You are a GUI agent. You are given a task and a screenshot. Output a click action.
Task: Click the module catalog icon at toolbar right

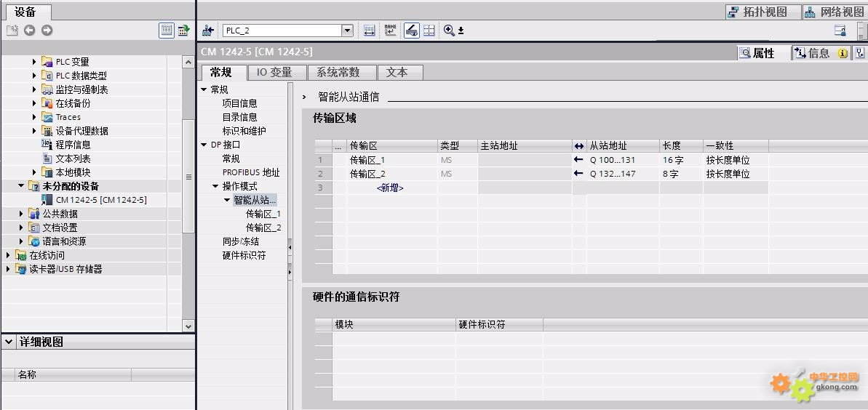[x=840, y=31]
